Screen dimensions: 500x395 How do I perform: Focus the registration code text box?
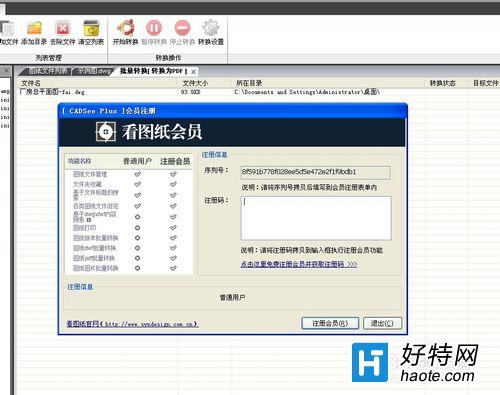tap(316, 218)
